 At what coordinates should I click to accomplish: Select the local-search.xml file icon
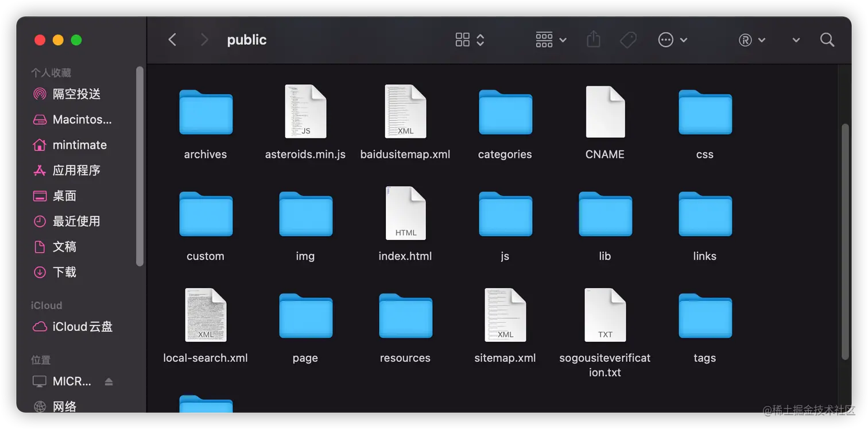(206, 315)
